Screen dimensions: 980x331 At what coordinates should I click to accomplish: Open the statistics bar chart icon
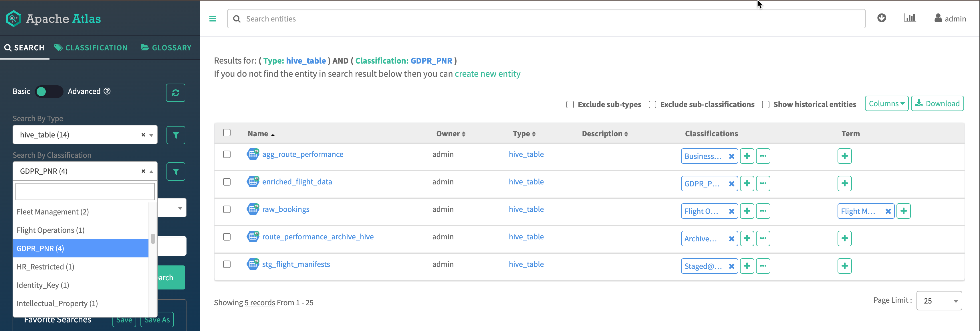pos(910,18)
